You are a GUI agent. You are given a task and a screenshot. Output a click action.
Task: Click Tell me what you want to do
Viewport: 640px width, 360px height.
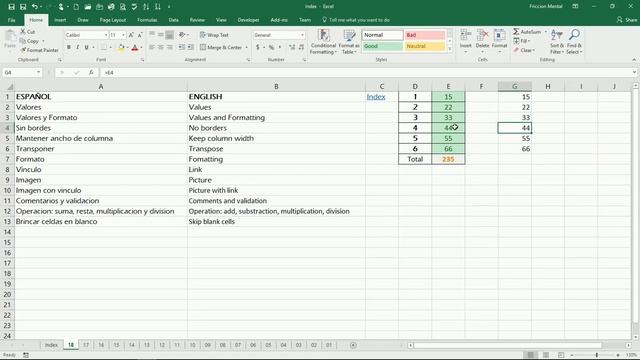tap(356, 20)
